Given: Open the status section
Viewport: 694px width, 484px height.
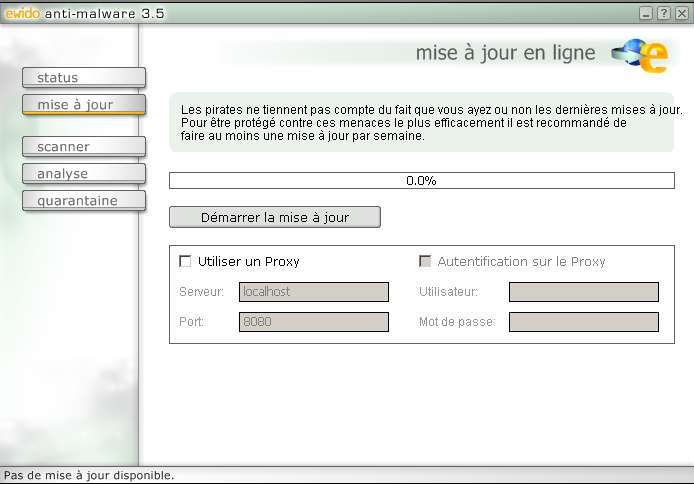Looking at the screenshot, I should tap(84, 78).
